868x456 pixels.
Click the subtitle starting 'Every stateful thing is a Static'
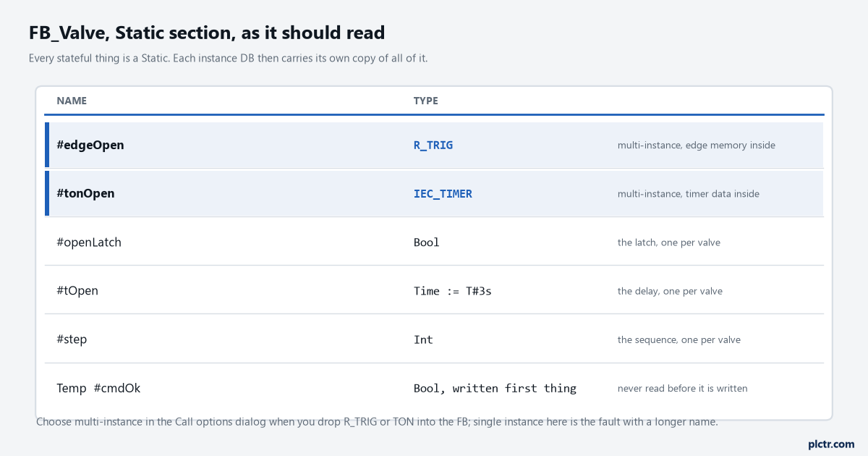tap(229, 58)
